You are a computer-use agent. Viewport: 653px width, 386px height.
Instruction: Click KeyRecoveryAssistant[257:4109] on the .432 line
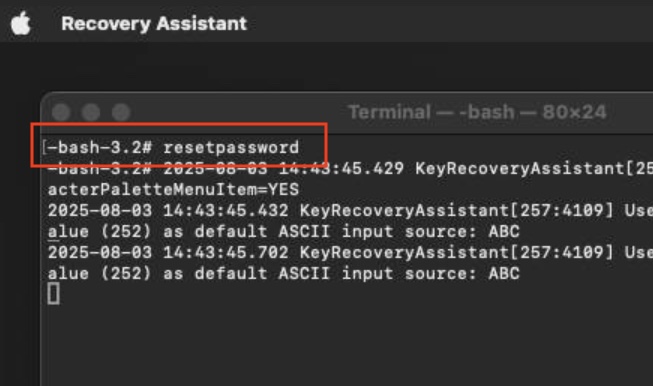[x=457, y=211]
